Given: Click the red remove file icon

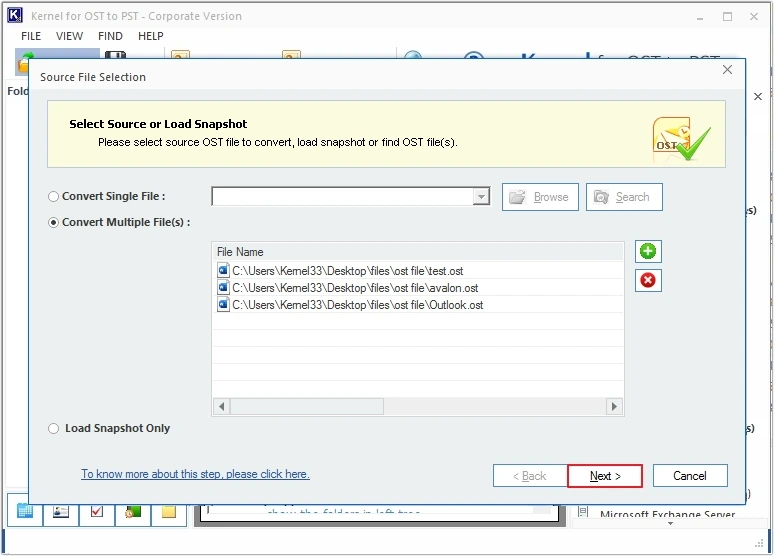Looking at the screenshot, I should pos(647,280).
